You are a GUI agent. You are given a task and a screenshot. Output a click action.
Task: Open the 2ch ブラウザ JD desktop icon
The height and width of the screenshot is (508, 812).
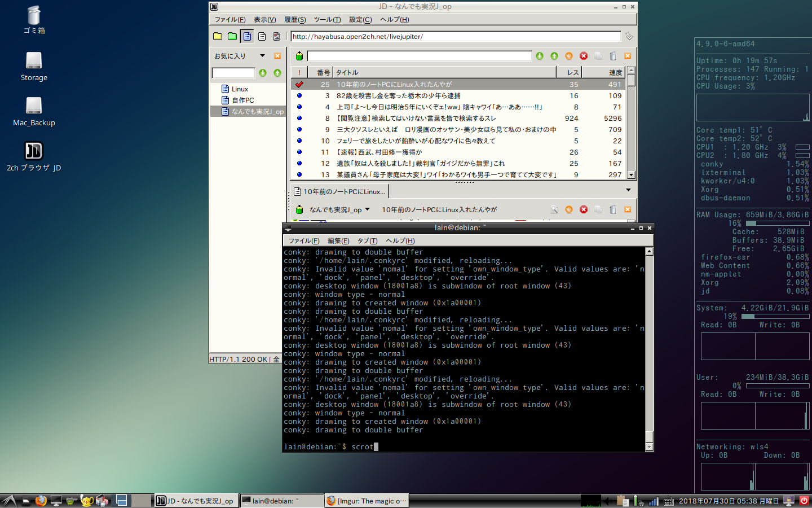click(x=34, y=156)
